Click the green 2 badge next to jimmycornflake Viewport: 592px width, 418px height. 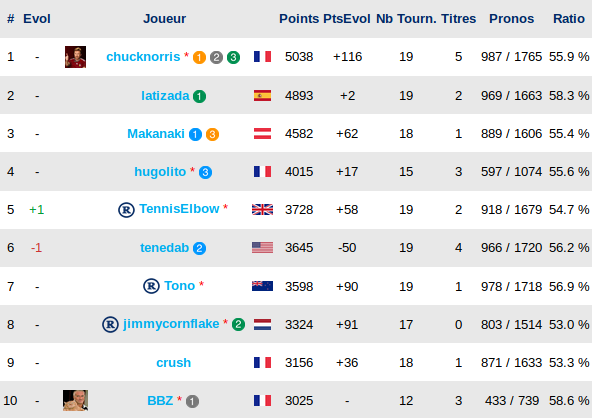tap(238, 324)
